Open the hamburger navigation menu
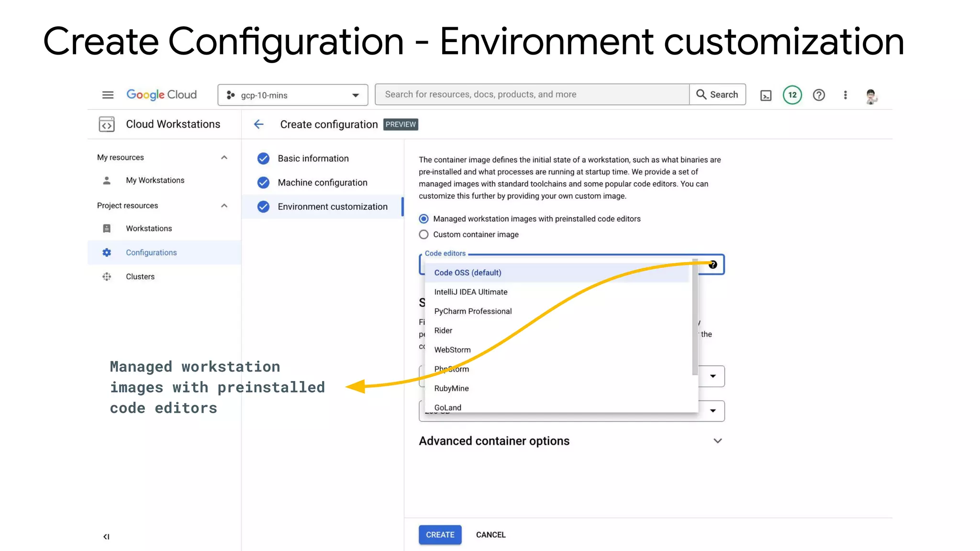Image resolution: width=980 pixels, height=551 pixels. click(x=108, y=95)
